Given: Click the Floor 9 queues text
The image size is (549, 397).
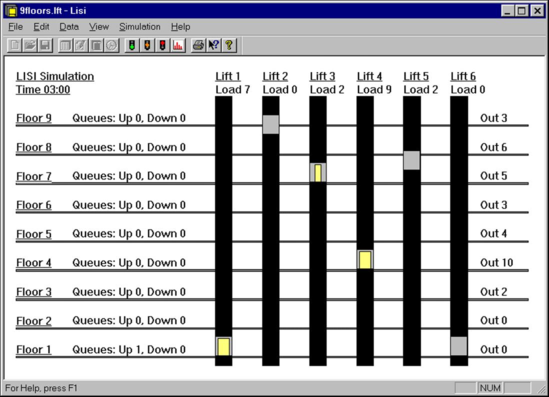Looking at the screenshot, I should (129, 118).
